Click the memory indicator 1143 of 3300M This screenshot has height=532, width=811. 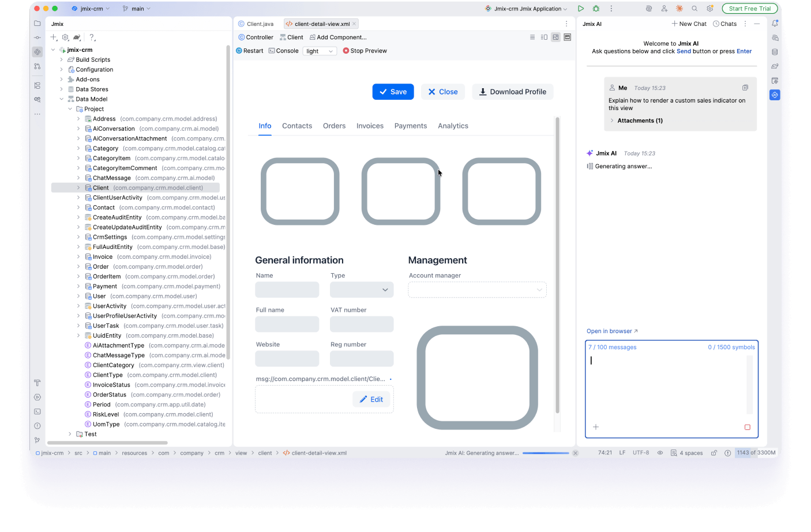coord(756,452)
